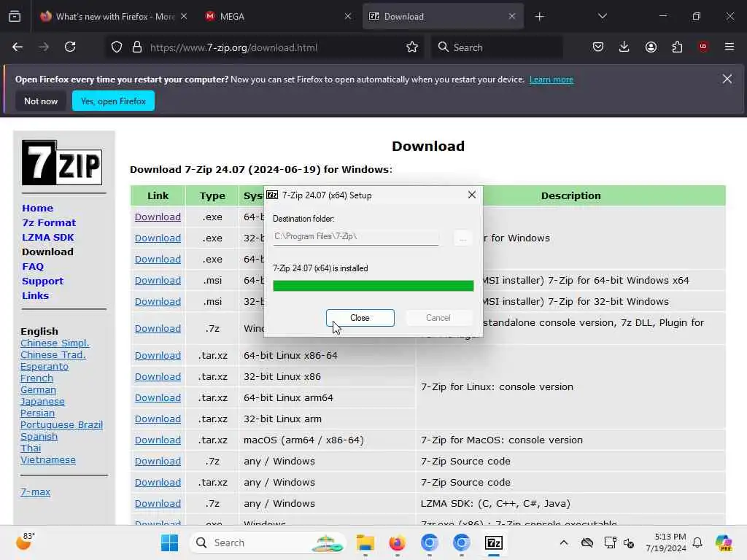Open the Learn more link
The image size is (747, 560).
click(551, 79)
